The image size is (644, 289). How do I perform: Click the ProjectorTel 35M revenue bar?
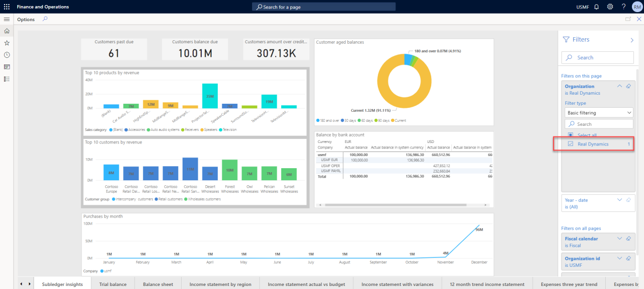(x=210, y=96)
